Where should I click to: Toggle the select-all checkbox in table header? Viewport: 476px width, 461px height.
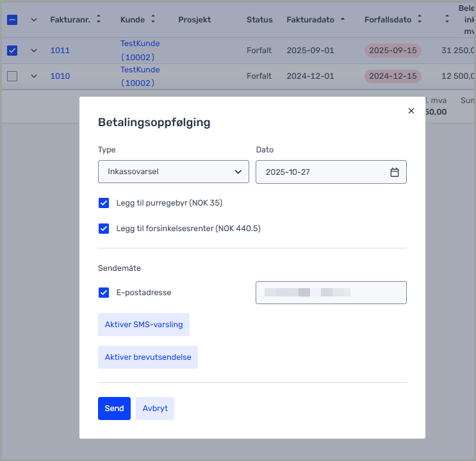pos(12,20)
